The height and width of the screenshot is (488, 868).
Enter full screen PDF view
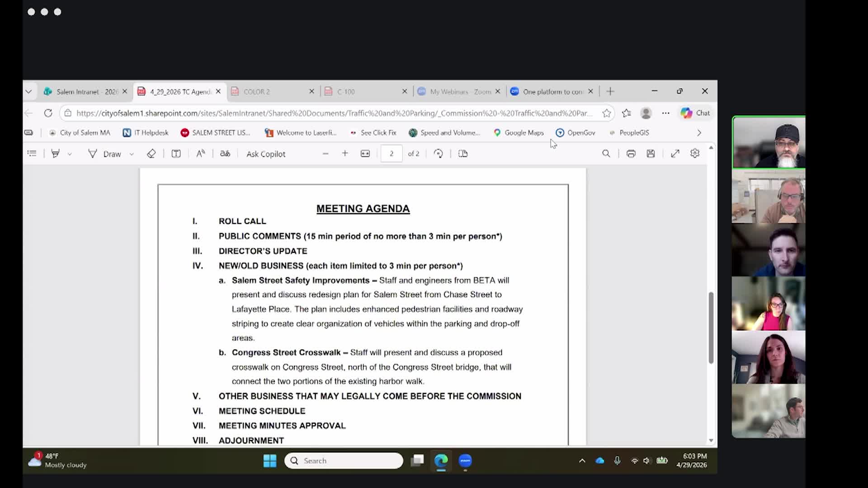pyautogui.click(x=675, y=154)
